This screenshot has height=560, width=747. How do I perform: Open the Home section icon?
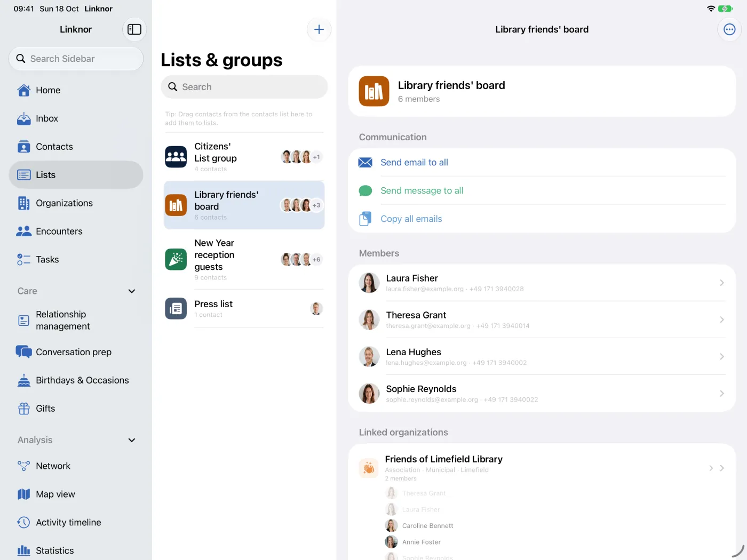[24, 90]
